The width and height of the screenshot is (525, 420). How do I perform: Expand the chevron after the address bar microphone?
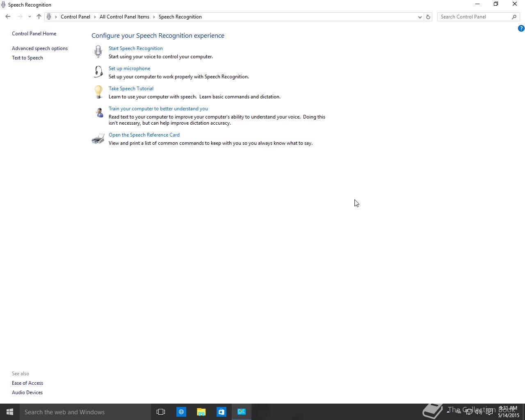pos(56,17)
